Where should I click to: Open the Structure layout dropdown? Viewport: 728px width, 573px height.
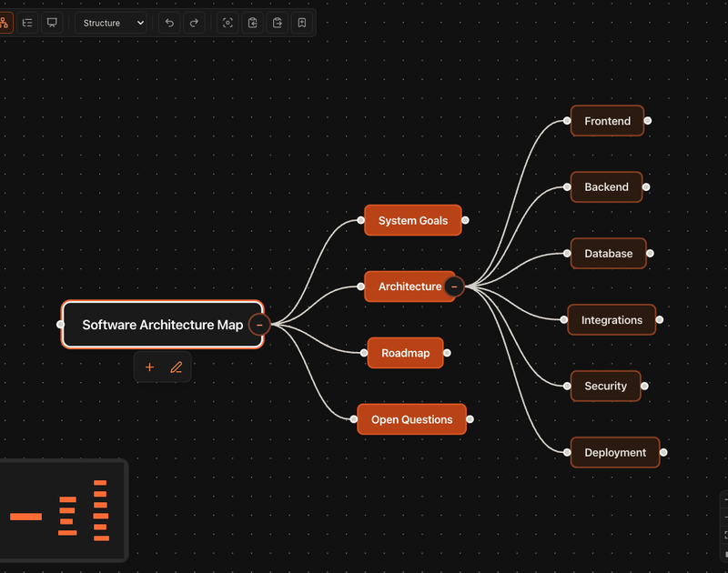point(111,23)
